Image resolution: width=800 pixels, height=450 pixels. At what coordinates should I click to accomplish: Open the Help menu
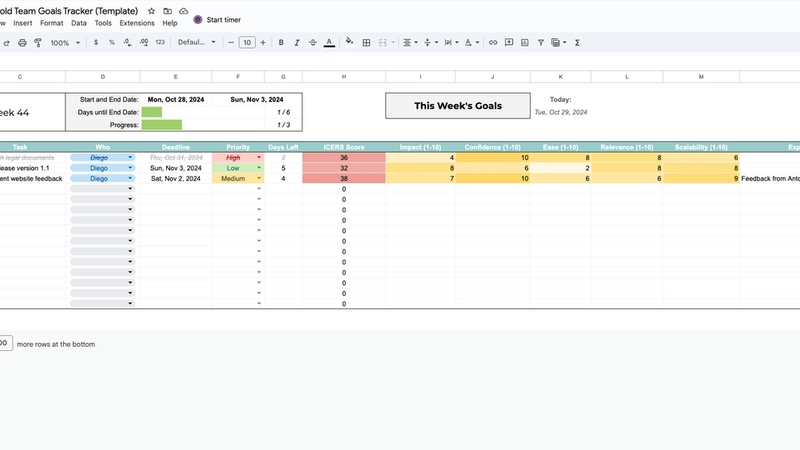[170, 23]
